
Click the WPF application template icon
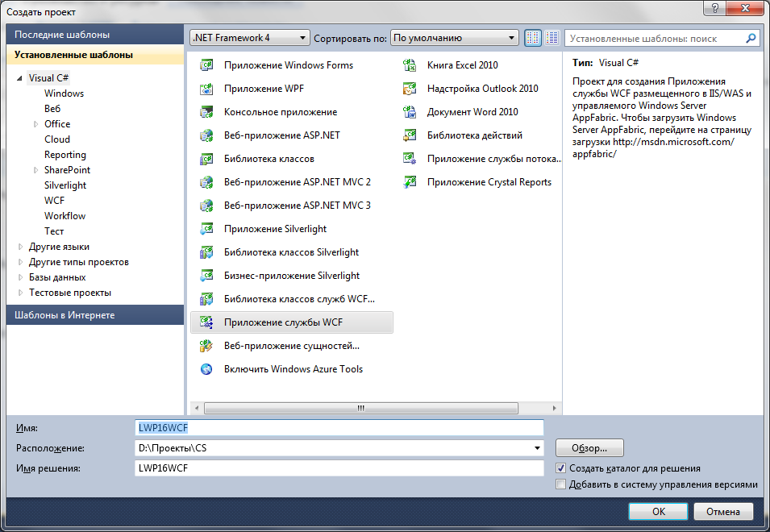tap(206, 89)
